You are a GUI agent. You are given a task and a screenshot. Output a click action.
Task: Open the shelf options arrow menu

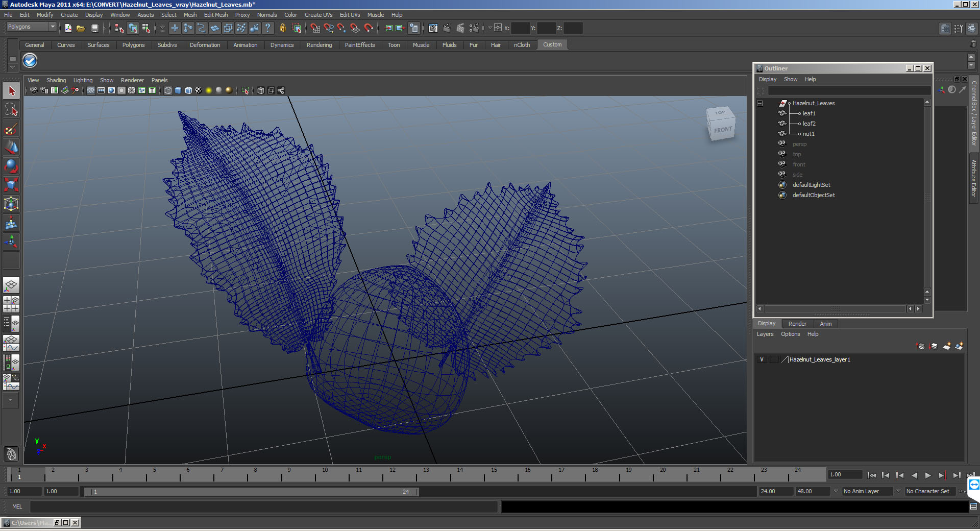click(12, 67)
